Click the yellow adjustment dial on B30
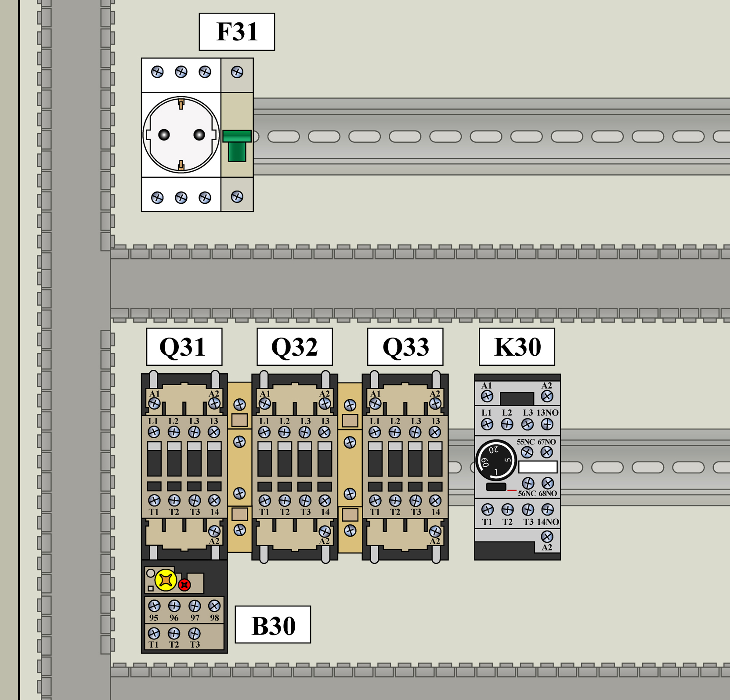 click(166, 580)
